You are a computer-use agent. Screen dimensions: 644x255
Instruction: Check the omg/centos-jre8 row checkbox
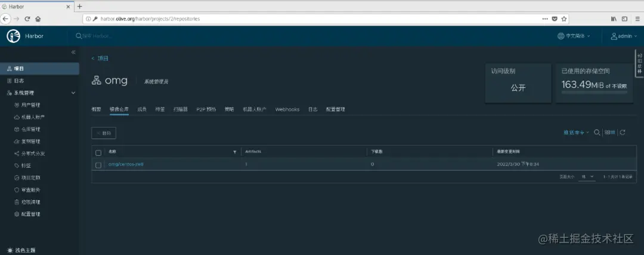pos(98,165)
